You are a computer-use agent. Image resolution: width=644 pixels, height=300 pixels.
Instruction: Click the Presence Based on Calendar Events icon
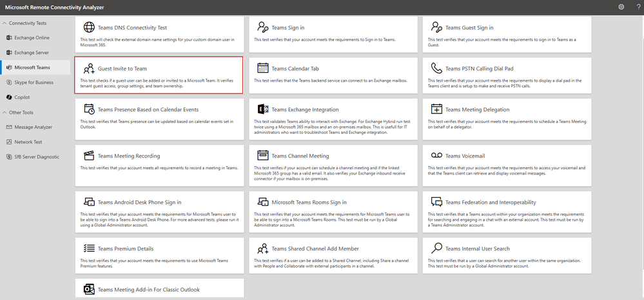click(89, 109)
